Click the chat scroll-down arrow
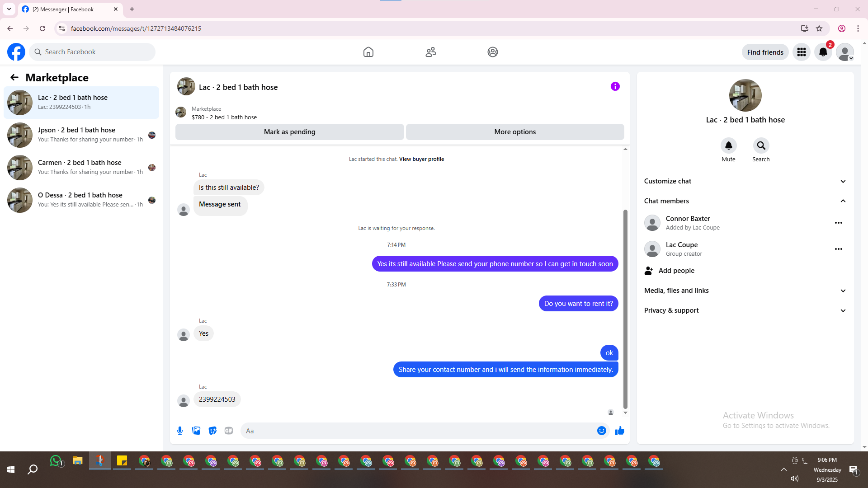The height and width of the screenshot is (488, 868). (x=625, y=413)
